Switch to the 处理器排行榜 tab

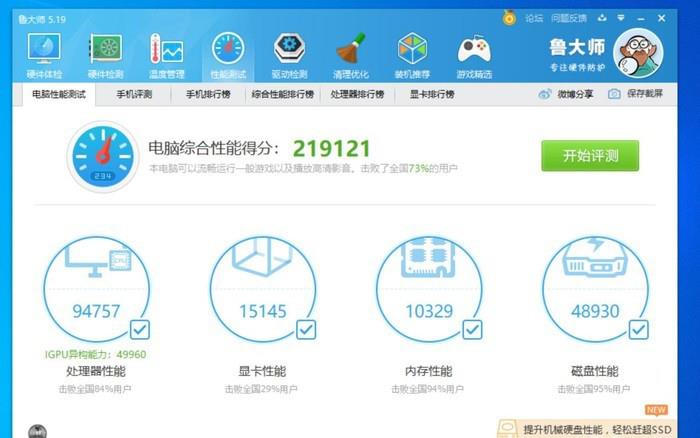coord(357,94)
